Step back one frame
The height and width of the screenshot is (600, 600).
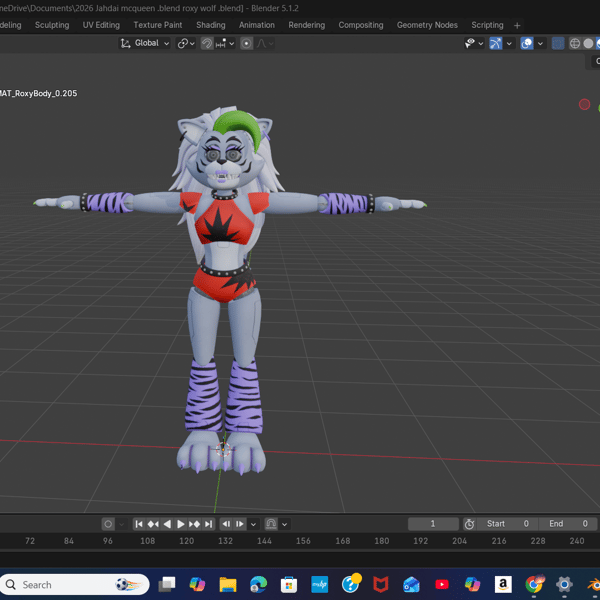pos(226,524)
